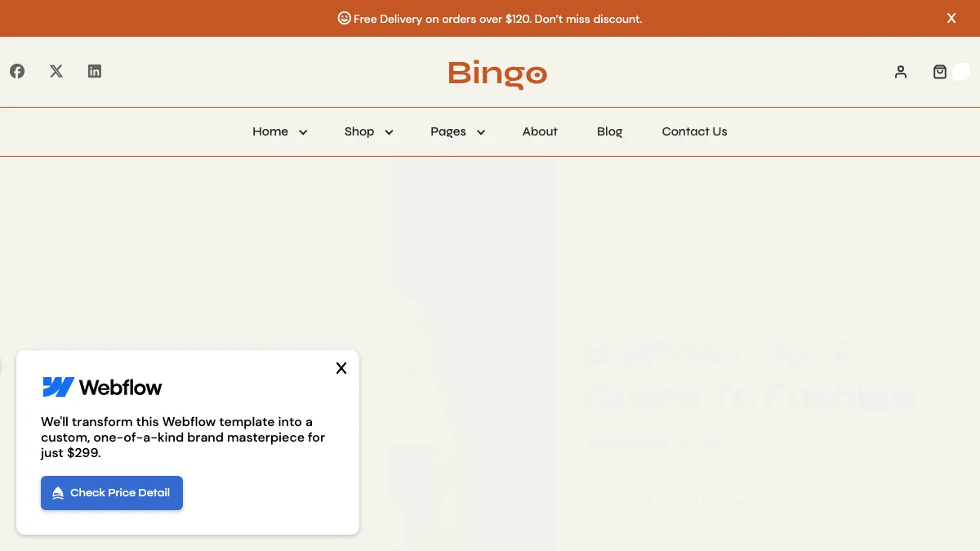This screenshot has height=551, width=980.
Task: Expand the Pages menu chevron
Action: pyautogui.click(x=481, y=132)
